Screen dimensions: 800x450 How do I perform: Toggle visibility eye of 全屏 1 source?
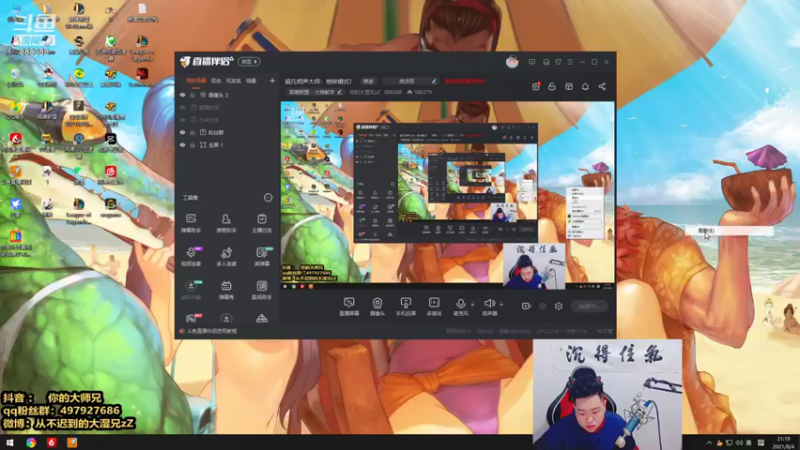183,145
